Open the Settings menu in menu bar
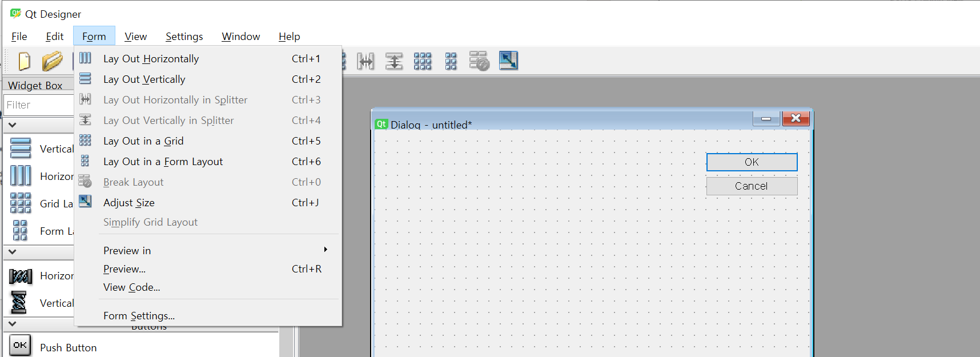The width and height of the screenshot is (980, 357). [184, 37]
